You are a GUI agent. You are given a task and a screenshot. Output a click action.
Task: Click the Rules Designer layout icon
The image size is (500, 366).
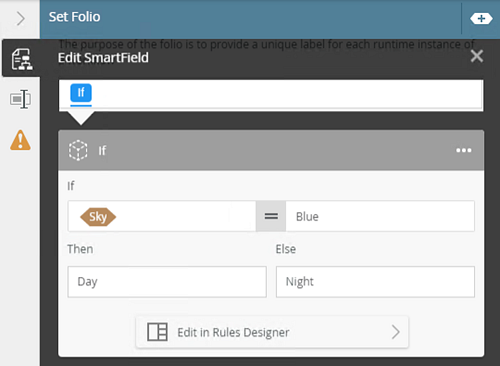[157, 332]
